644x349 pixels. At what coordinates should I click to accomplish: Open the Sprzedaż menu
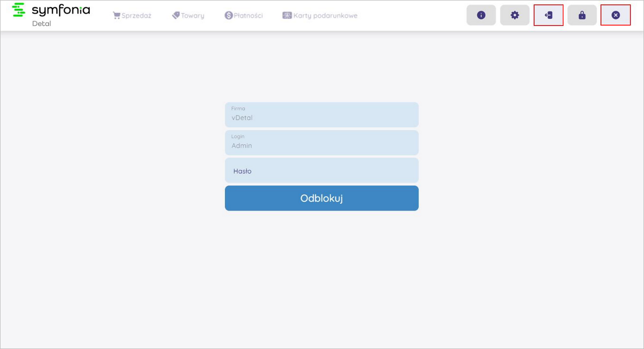click(x=132, y=16)
